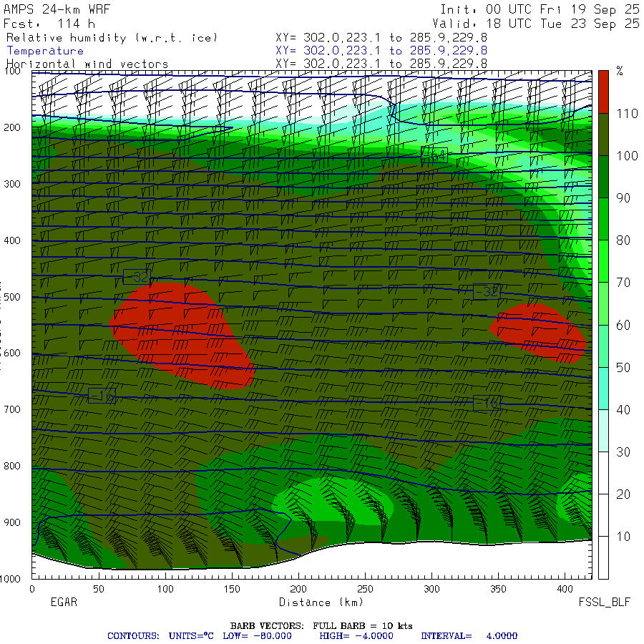The width and height of the screenshot is (644, 644).
Task: Click the colorbar label 70
Action: click(x=623, y=283)
